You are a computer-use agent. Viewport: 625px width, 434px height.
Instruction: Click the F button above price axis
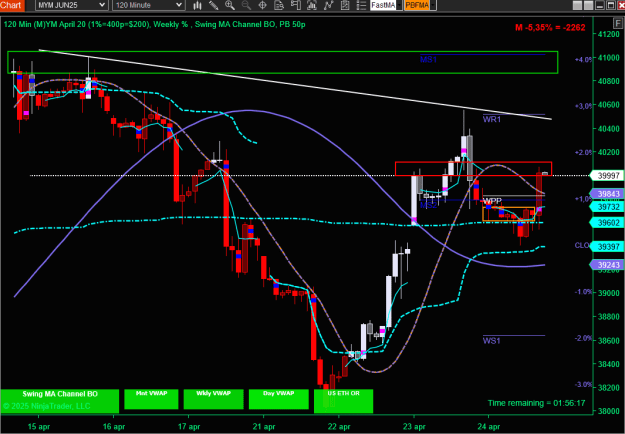[620, 22]
